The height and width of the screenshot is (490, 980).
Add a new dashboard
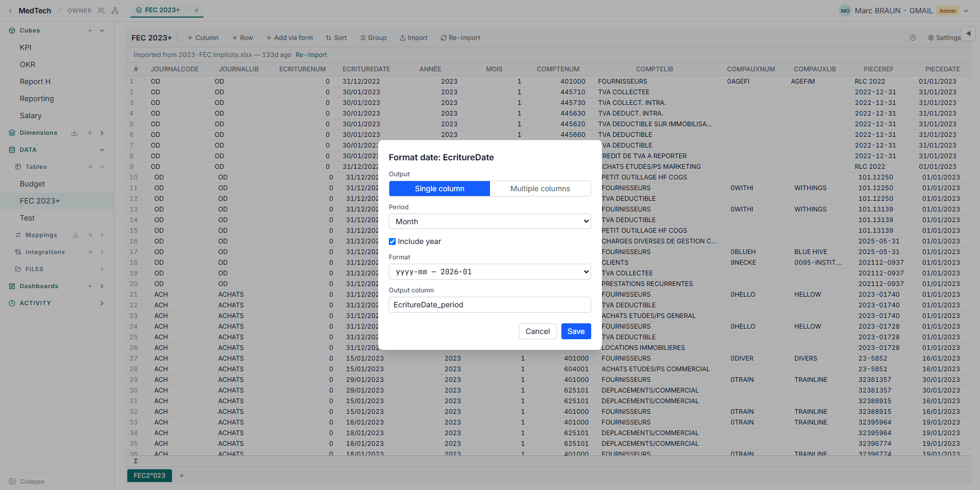[89, 286]
